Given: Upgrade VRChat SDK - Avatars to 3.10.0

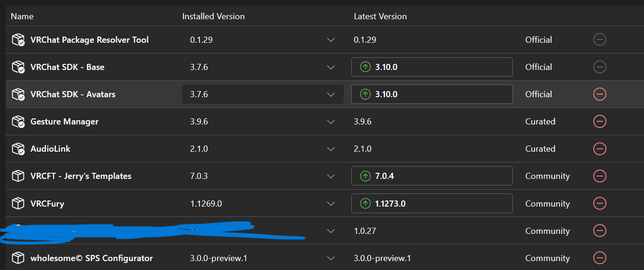Looking at the screenshot, I should (431, 94).
